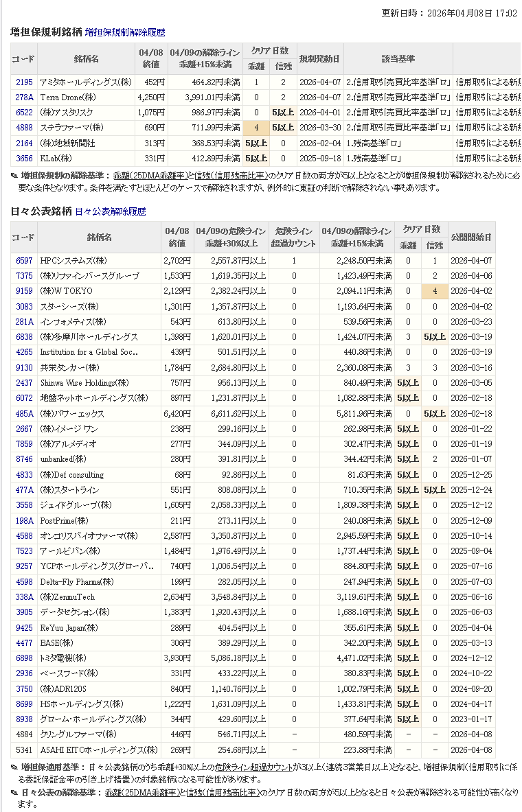Screen dimensions: 522x812
Task: Click 公開開始日 column header
Action: (470, 237)
